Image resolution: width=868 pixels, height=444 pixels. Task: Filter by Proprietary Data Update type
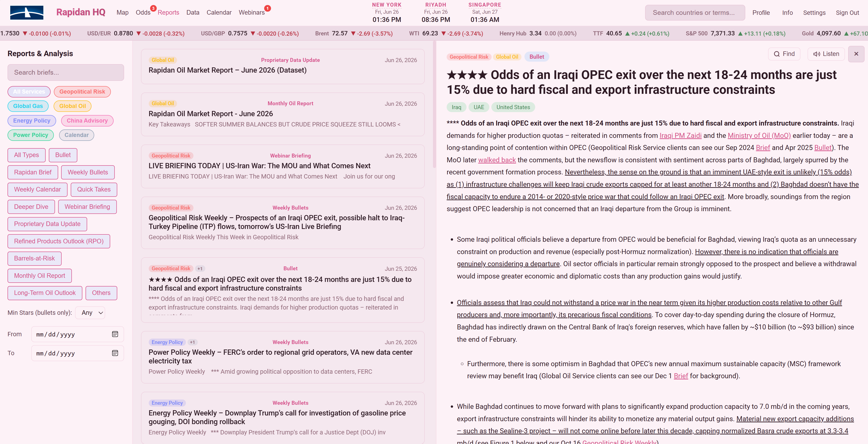pos(47,224)
